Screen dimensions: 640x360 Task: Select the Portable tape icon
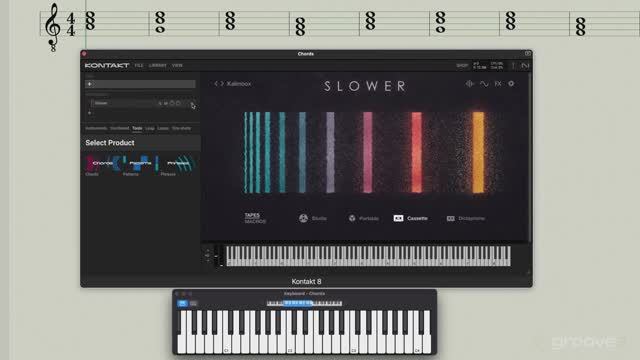point(352,218)
